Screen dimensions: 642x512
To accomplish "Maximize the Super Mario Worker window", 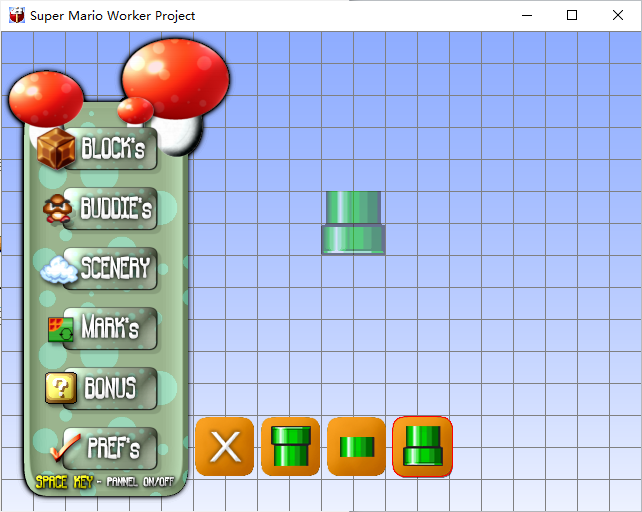I will (x=572, y=16).
